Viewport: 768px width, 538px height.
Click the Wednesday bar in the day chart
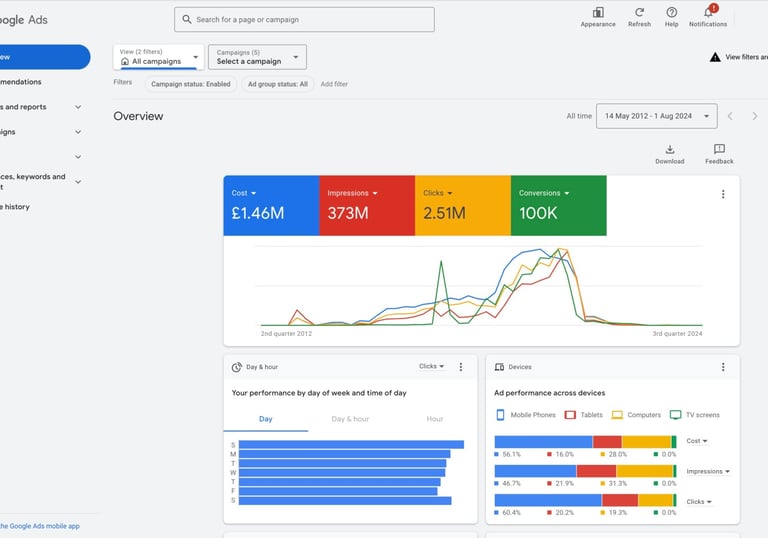(x=342, y=473)
